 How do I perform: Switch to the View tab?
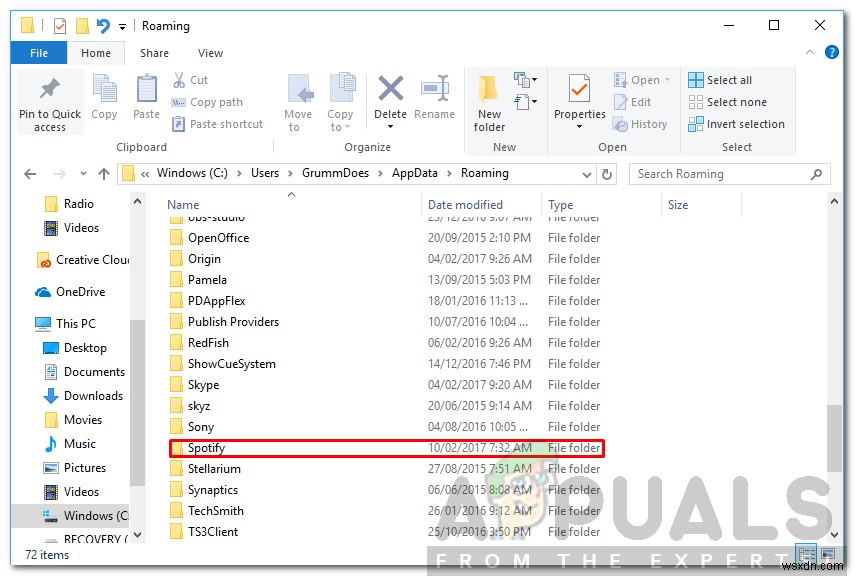[209, 52]
